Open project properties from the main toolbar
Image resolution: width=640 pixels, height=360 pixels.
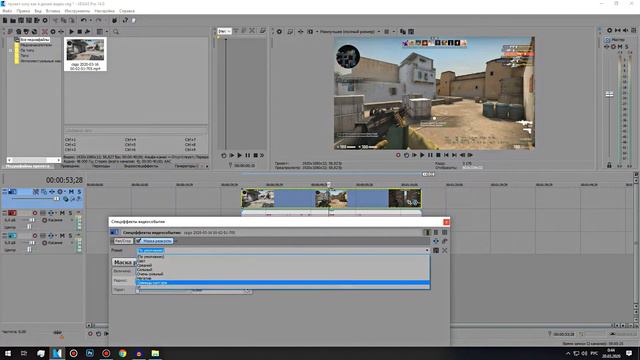[x=45, y=20]
